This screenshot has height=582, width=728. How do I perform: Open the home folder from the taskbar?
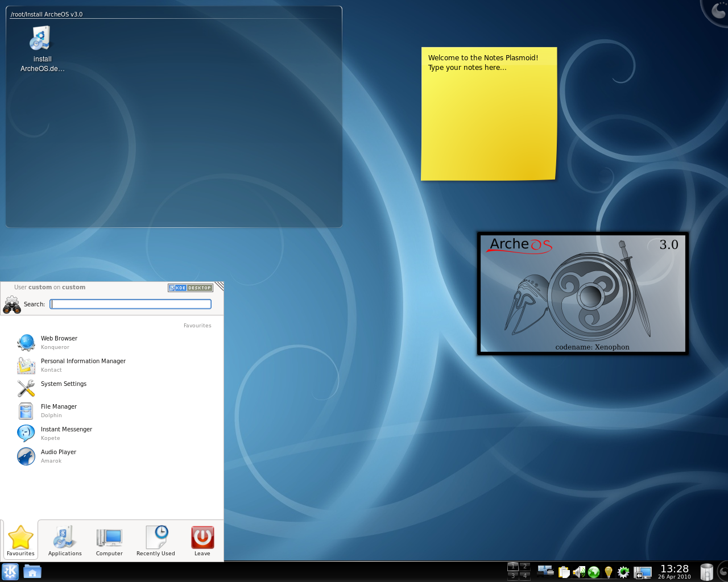pyautogui.click(x=32, y=572)
